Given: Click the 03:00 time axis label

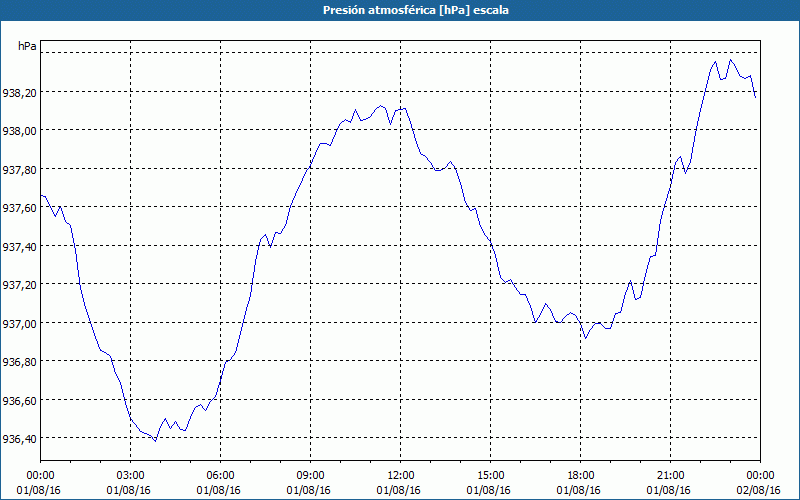Looking at the screenshot, I should [x=131, y=476].
